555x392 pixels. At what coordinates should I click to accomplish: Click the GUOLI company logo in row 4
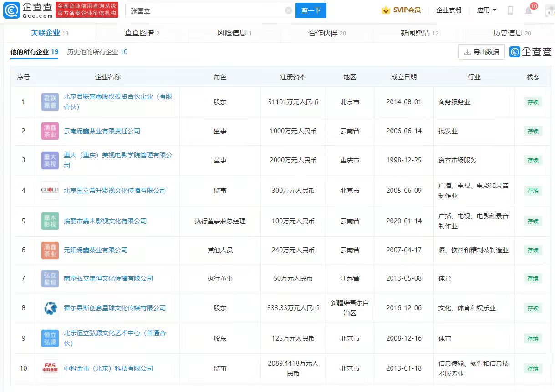pos(50,191)
